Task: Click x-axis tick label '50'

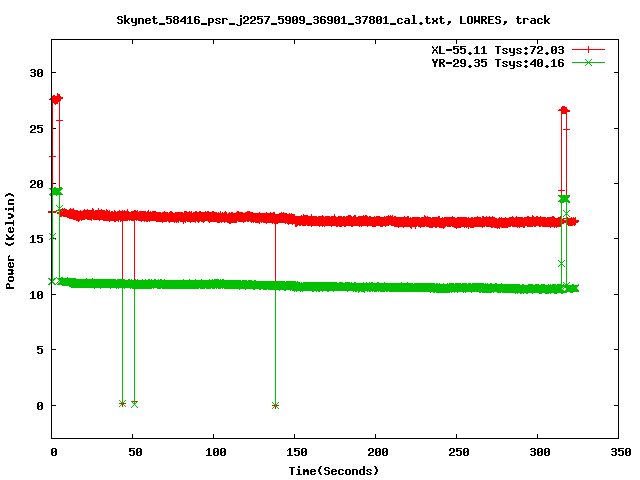Action: 135,452
